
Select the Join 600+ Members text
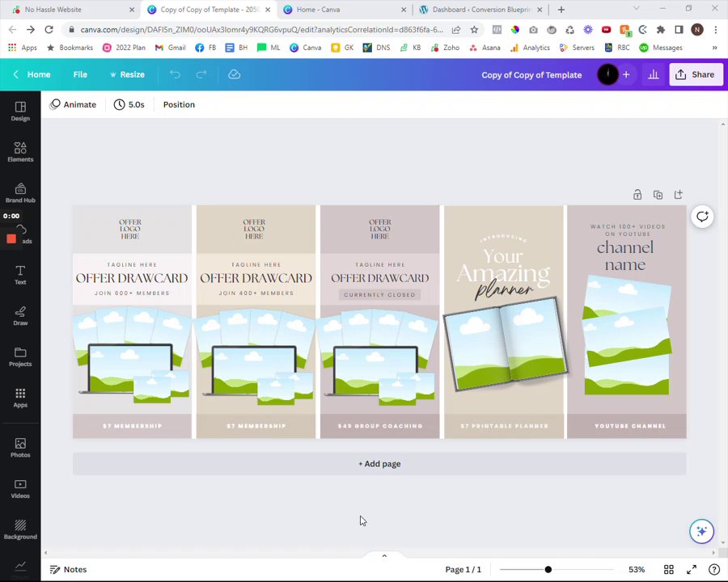coord(132,293)
